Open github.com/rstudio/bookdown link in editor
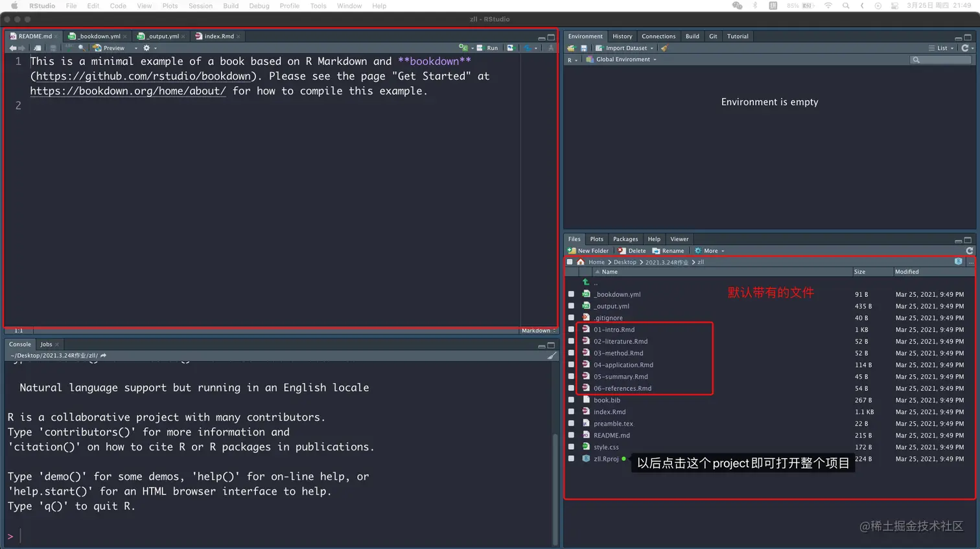The image size is (980, 549). pyautogui.click(x=144, y=76)
